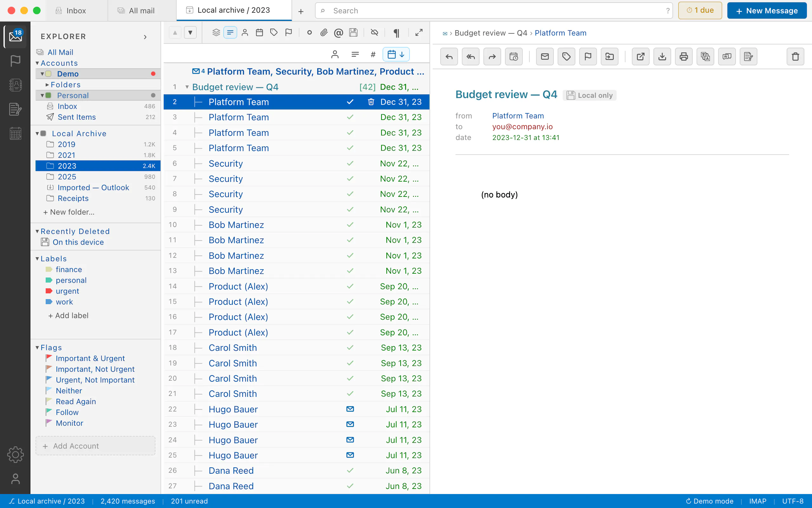
Task: Apply a label with tag icon in viewer
Action: pos(566,57)
